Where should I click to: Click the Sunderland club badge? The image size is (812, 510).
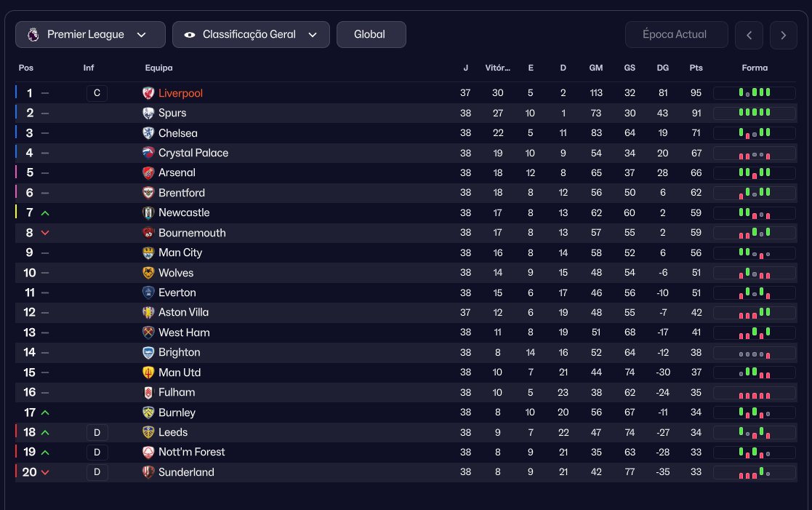pos(148,472)
